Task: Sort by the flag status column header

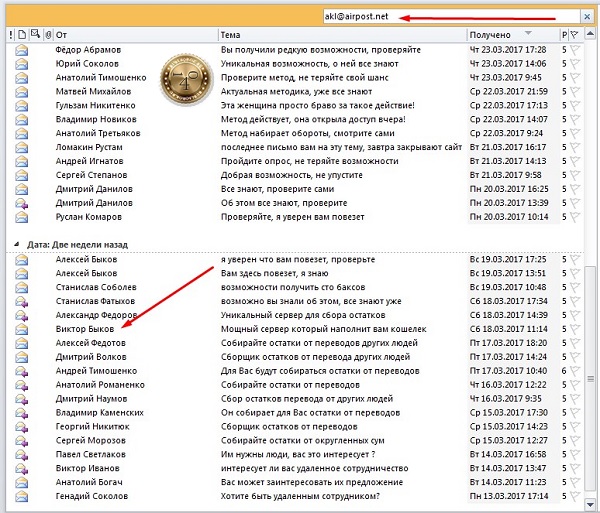Action: (x=574, y=35)
